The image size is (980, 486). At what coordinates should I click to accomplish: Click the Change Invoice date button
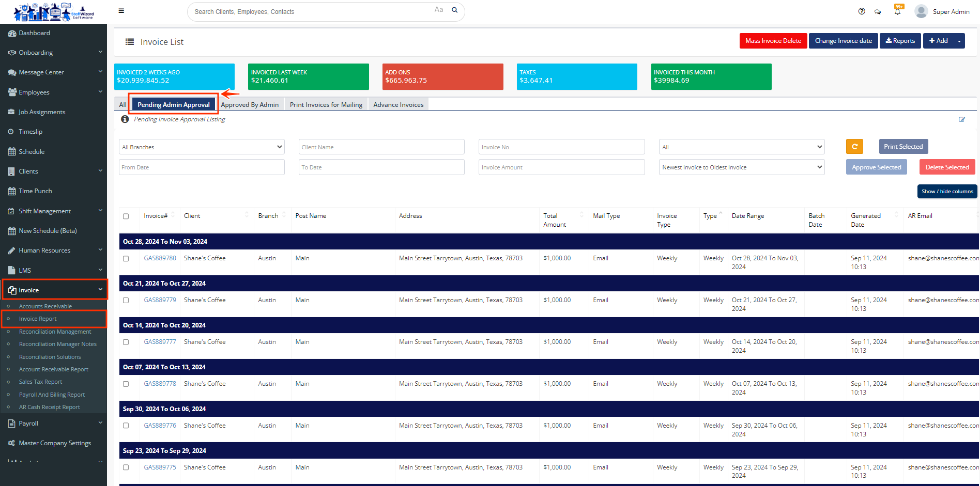pos(844,41)
